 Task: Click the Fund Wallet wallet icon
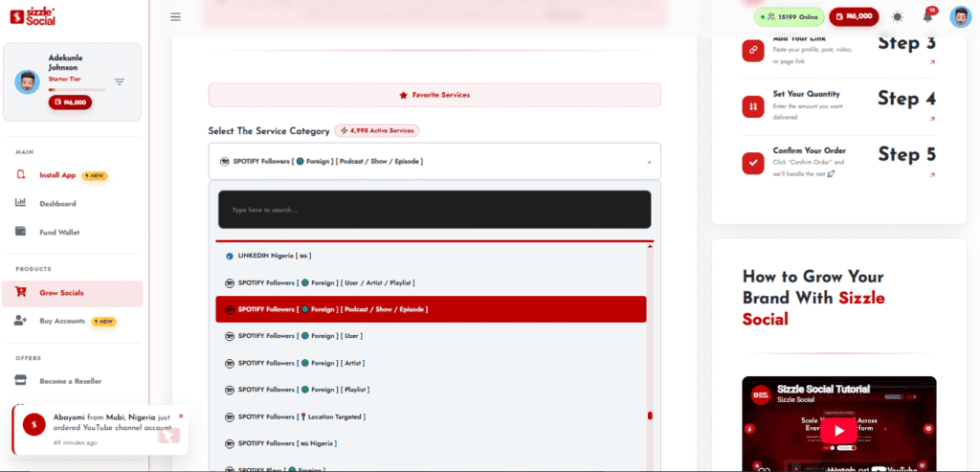pyautogui.click(x=21, y=232)
